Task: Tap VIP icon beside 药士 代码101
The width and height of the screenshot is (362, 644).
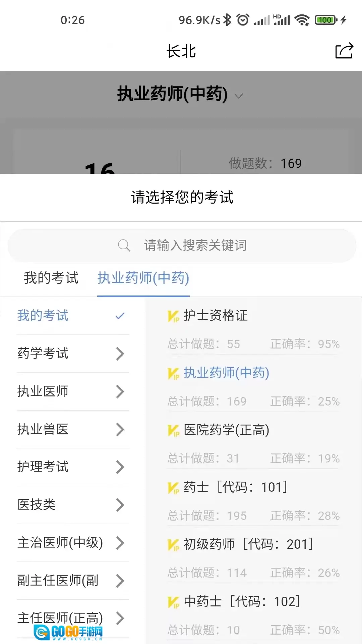Action: (x=173, y=488)
